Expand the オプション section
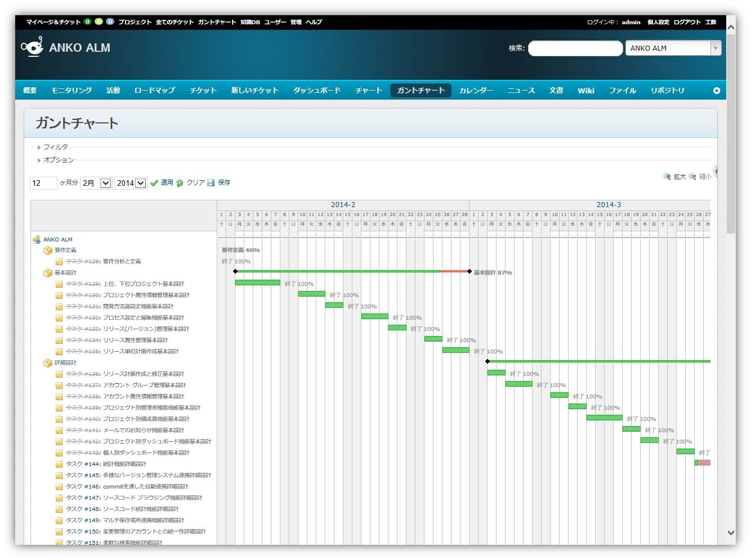Screen dimensions: 751x560 56,160
